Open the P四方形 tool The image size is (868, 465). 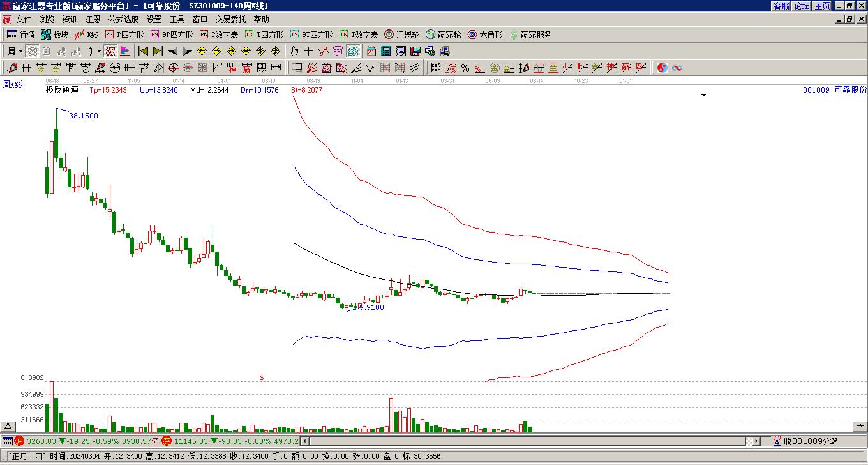[x=124, y=34]
